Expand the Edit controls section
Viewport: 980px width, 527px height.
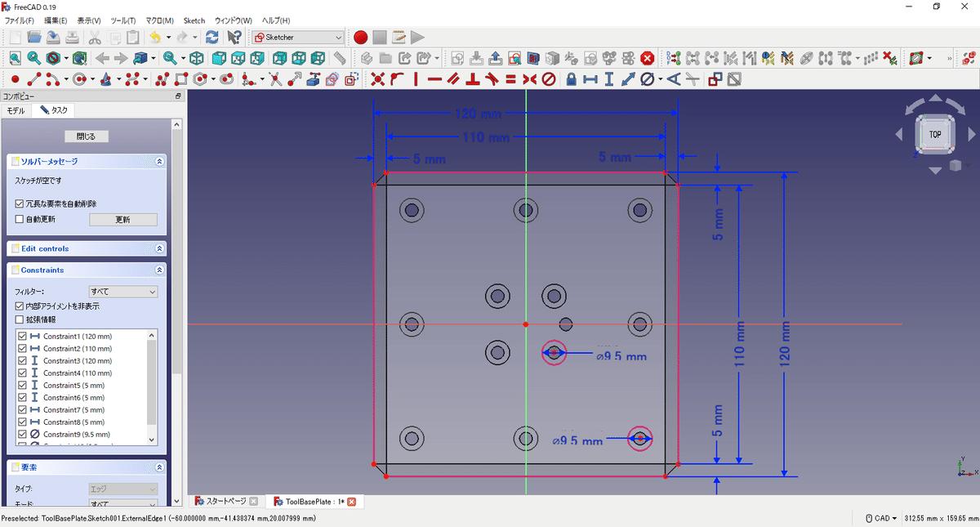[x=159, y=248]
